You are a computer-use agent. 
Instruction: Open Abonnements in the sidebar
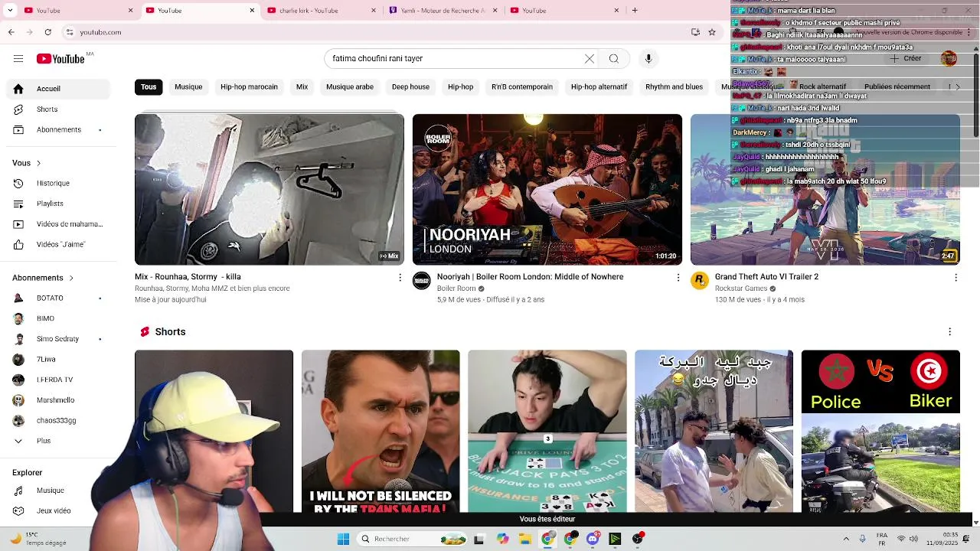(61, 129)
